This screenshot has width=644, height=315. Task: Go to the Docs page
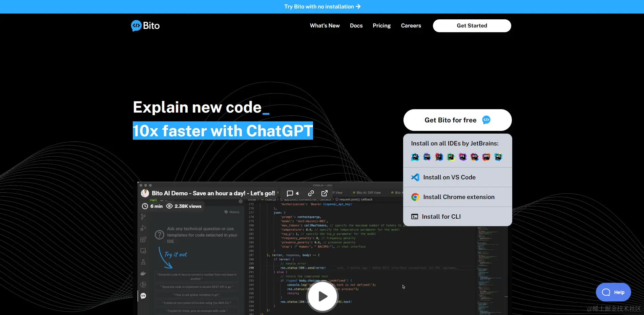[356, 26]
